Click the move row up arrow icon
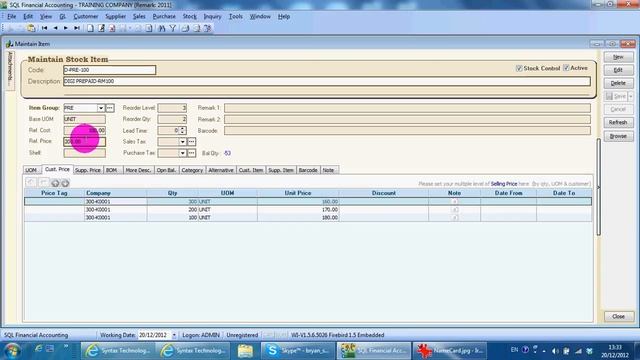This screenshot has height=360, width=640. [56, 183]
